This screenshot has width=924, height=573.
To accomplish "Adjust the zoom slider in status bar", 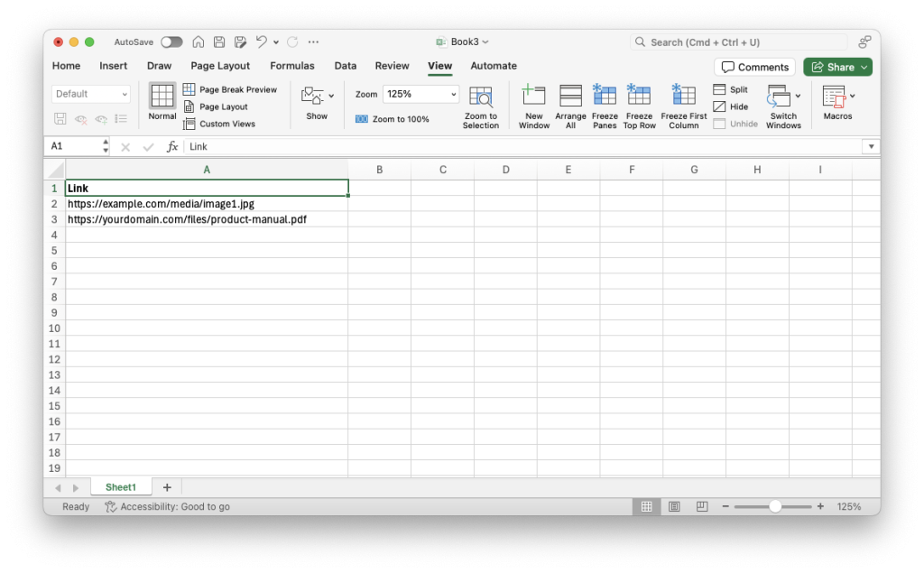I will pos(773,506).
